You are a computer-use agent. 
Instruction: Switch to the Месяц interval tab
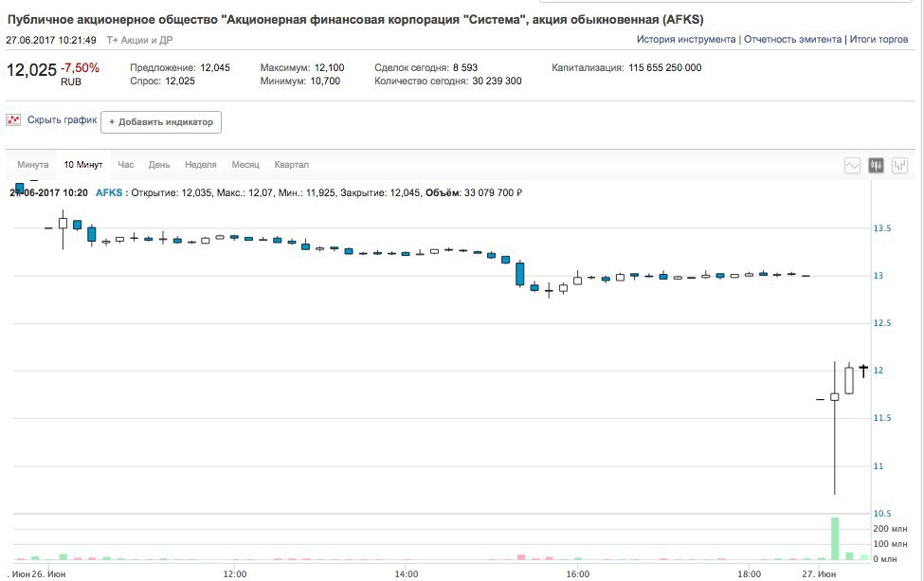[x=245, y=165]
